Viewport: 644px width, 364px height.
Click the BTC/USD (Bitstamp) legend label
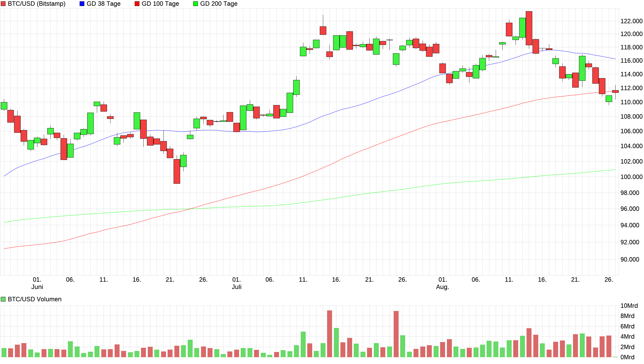click(x=37, y=4)
